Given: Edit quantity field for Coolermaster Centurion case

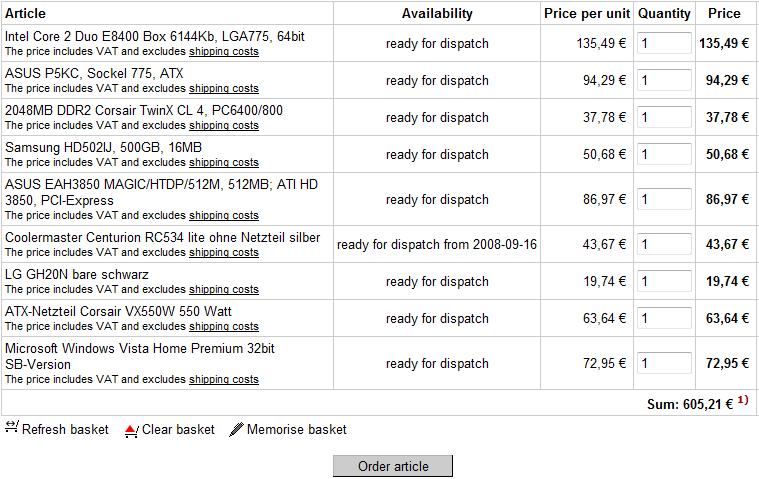Looking at the screenshot, I should tap(664, 244).
